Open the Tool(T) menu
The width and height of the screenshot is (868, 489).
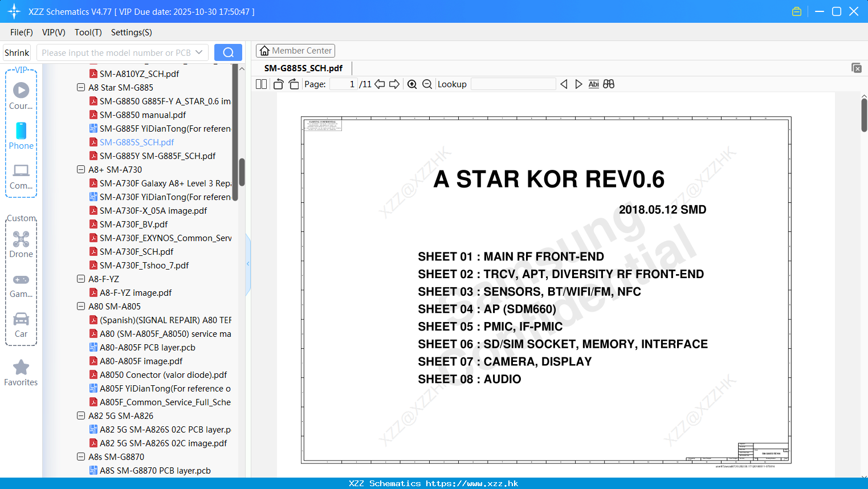click(x=88, y=32)
